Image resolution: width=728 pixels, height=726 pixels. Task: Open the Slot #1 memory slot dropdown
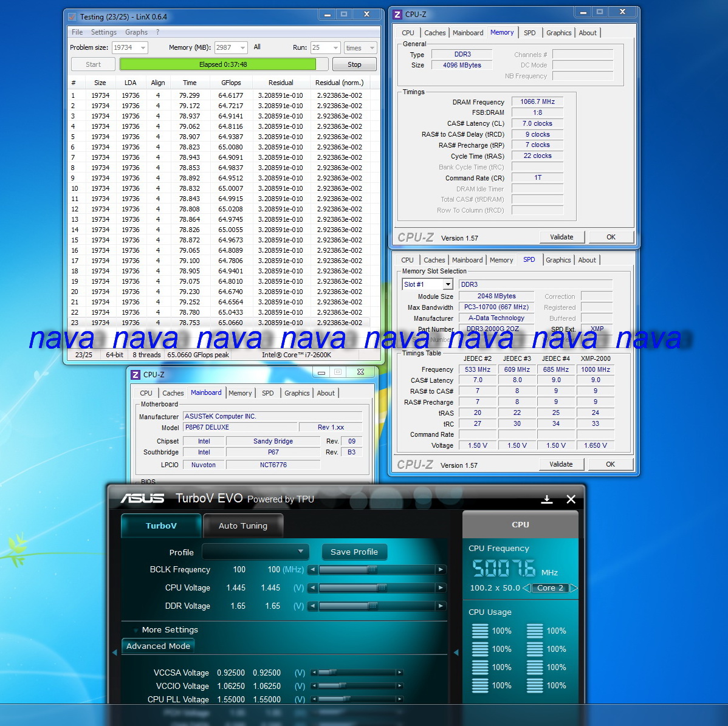448,284
